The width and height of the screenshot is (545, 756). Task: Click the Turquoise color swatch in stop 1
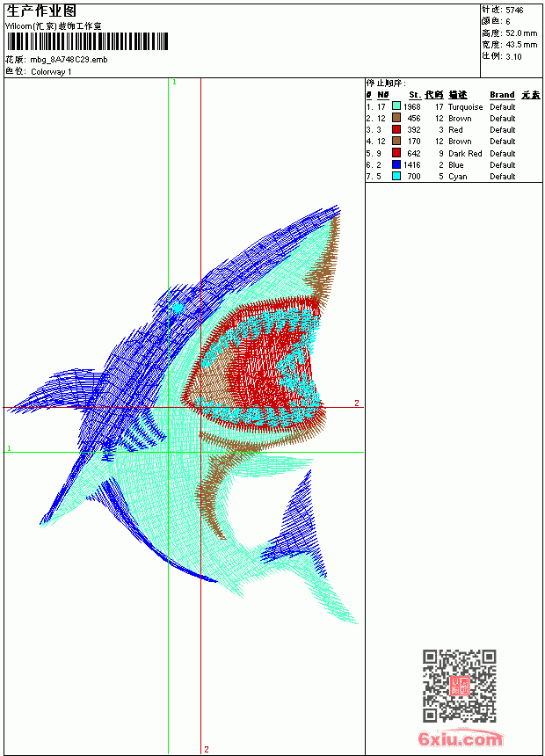point(396,106)
